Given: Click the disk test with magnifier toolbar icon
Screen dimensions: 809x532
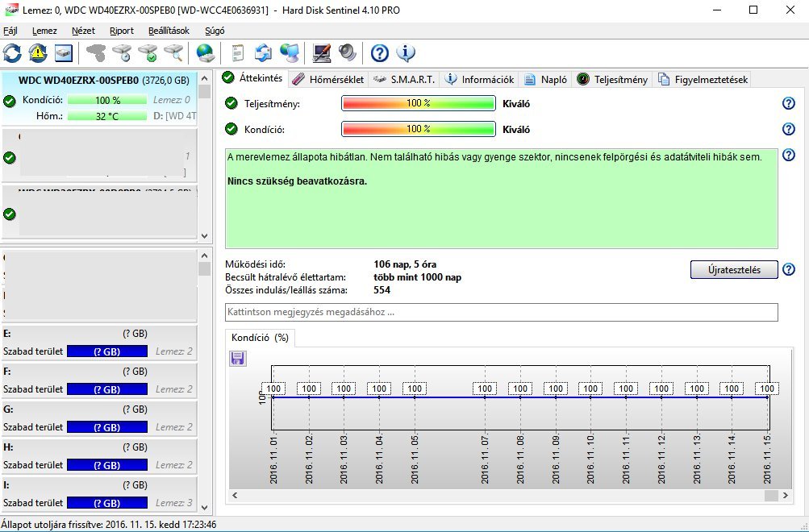Looking at the screenshot, I should (x=173, y=53).
